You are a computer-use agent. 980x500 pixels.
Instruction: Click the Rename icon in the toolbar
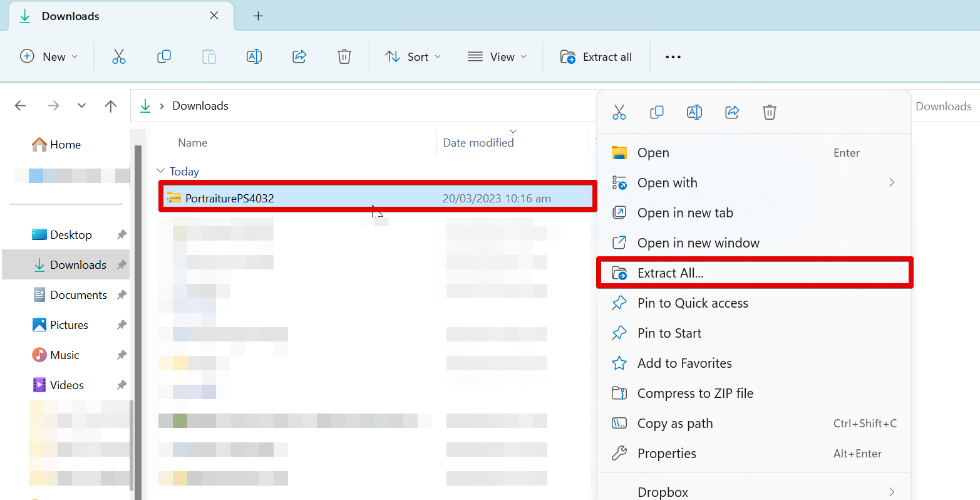pos(254,57)
